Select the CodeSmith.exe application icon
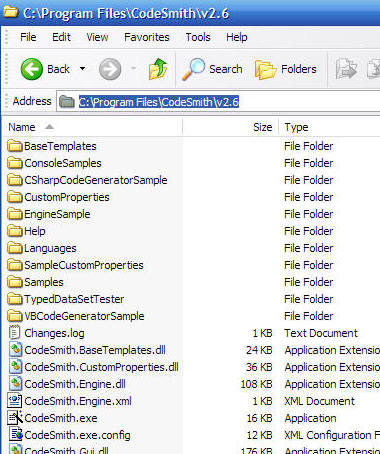This screenshot has width=380, height=454. click(15, 418)
